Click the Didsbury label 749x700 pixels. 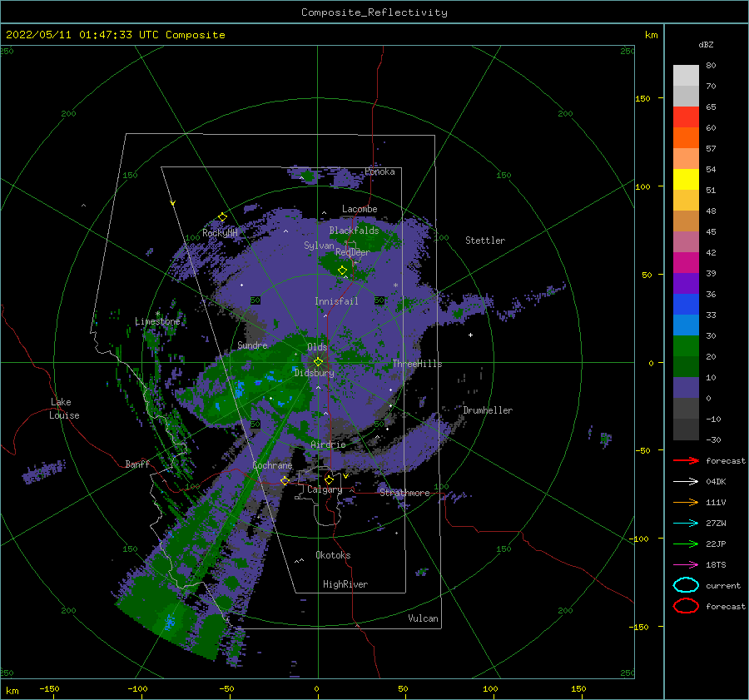(x=315, y=373)
